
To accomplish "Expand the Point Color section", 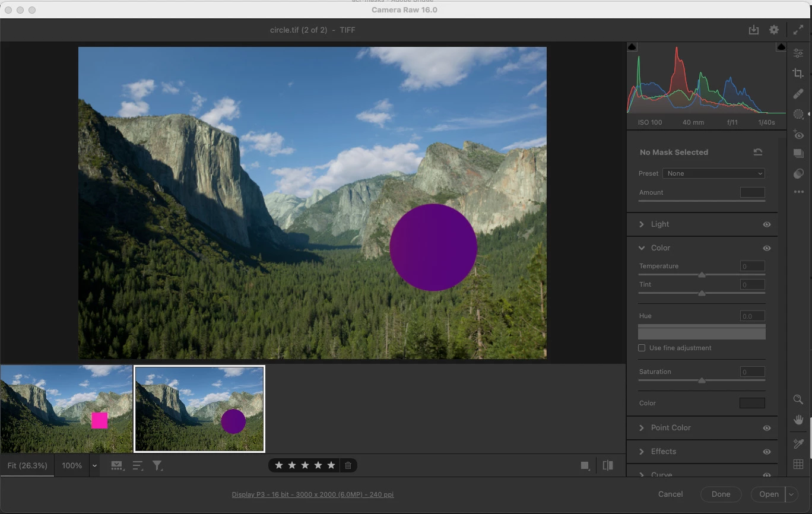I will [x=642, y=428].
